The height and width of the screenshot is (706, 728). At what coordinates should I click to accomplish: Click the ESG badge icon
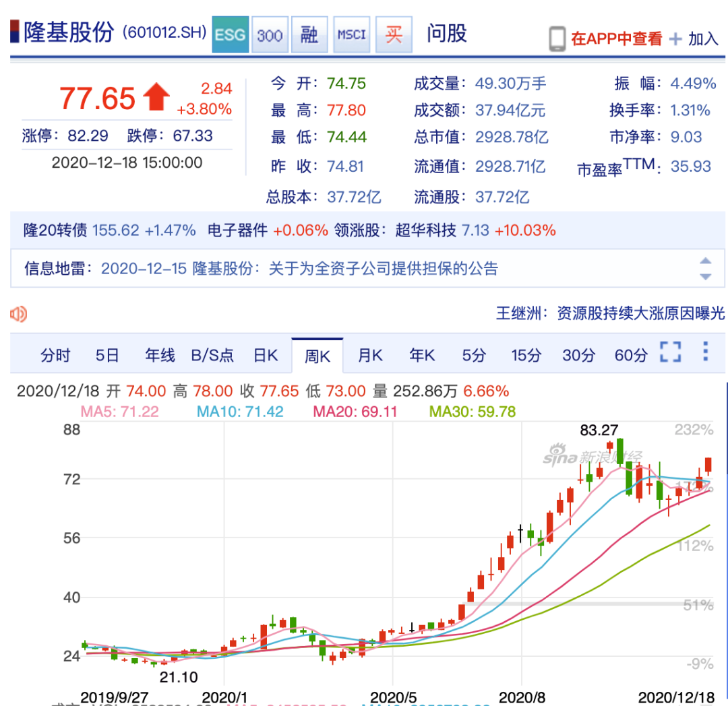tap(231, 35)
